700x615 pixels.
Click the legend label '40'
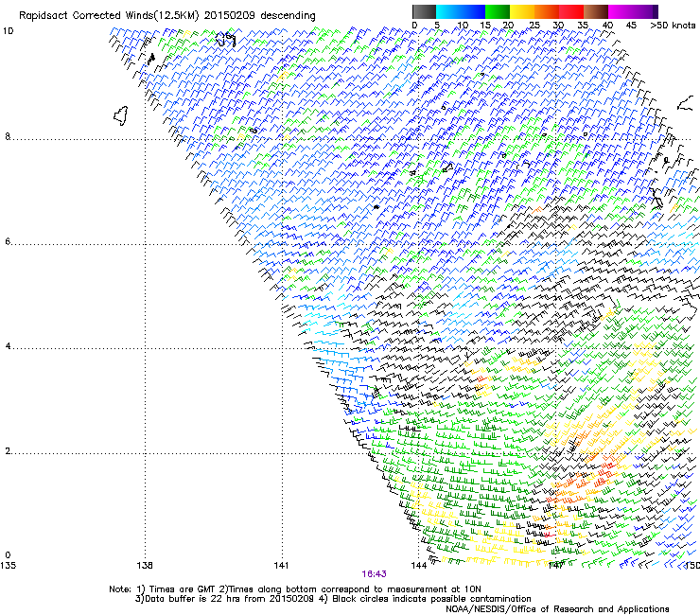coord(607,26)
